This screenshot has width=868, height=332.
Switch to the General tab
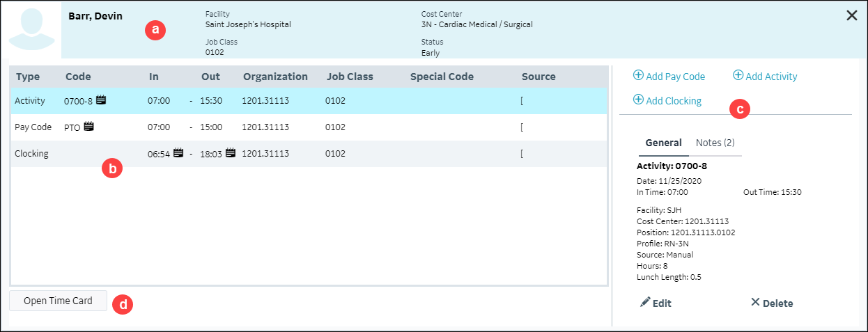[663, 143]
